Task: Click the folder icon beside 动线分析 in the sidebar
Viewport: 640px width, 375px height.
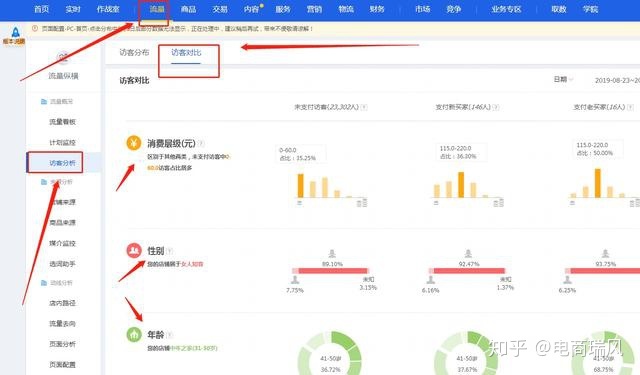Action: click(44, 283)
